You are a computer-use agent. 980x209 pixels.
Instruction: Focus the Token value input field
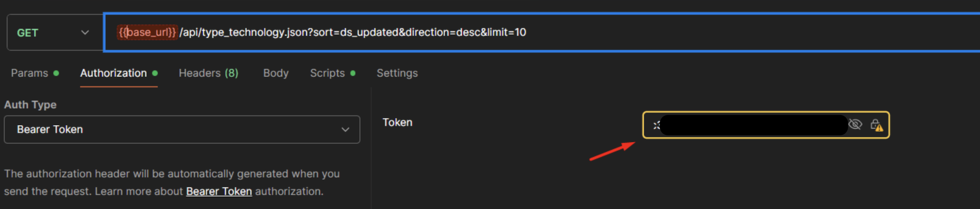[x=753, y=125]
